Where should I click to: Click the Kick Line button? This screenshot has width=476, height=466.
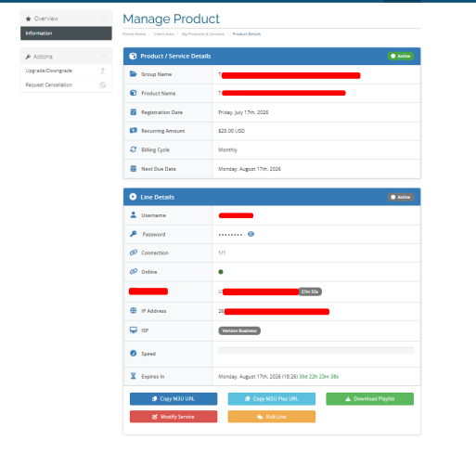[x=272, y=417]
